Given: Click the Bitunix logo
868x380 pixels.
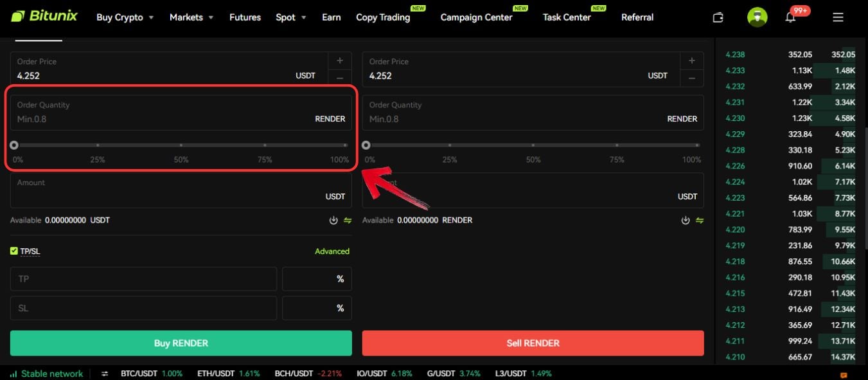Looking at the screenshot, I should pyautogui.click(x=44, y=16).
